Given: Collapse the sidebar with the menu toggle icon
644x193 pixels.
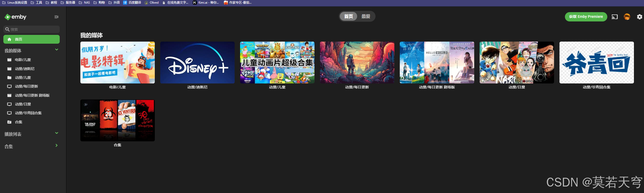Looking at the screenshot, I should click(56, 17).
